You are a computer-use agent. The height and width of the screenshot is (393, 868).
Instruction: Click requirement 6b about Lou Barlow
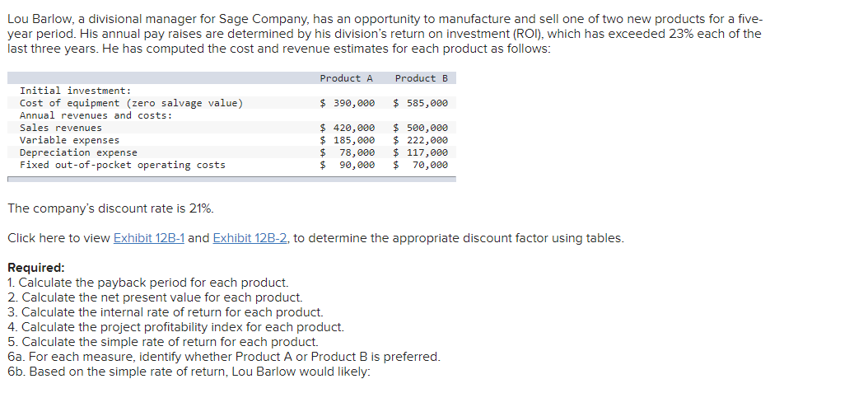tap(189, 372)
